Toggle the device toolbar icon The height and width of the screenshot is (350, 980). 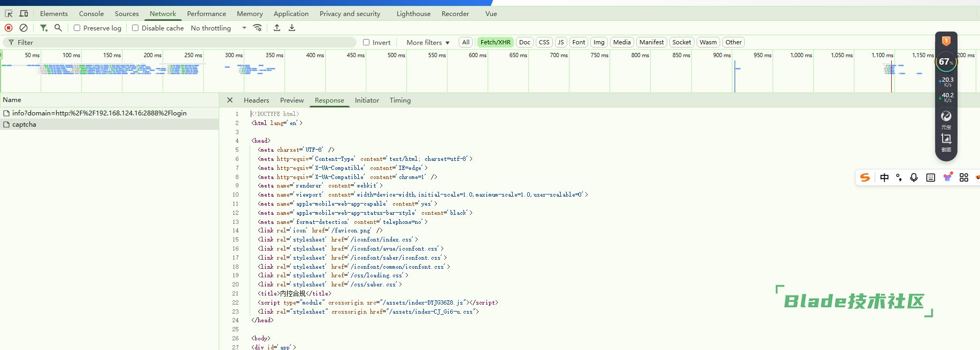coord(24,13)
